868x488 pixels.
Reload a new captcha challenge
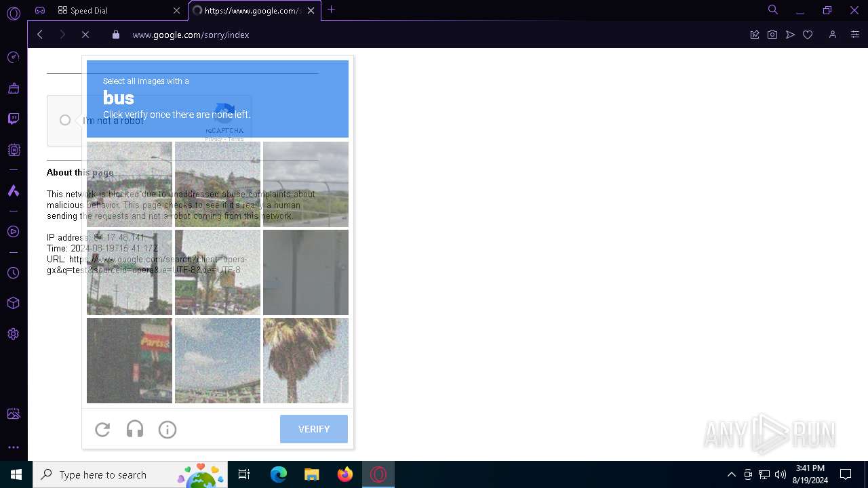point(102,429)
